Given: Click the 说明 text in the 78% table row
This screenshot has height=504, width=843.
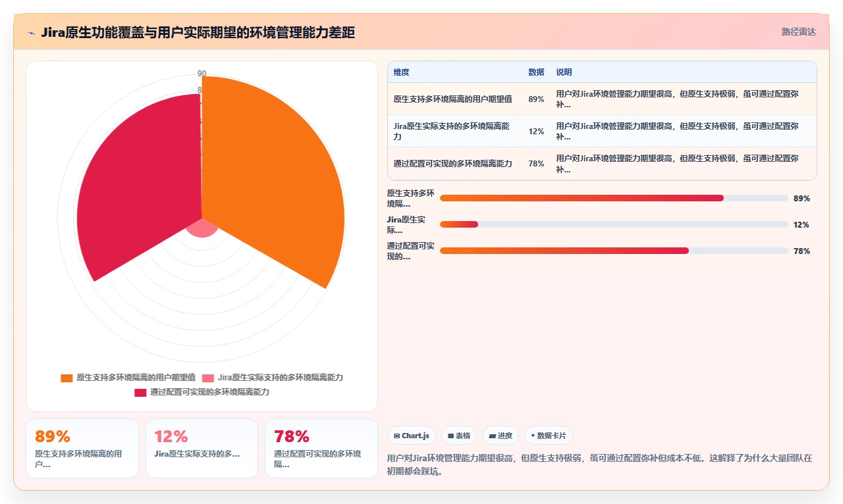Looking at the screenshot, I should pyautogui.click(x=678, y=164).
